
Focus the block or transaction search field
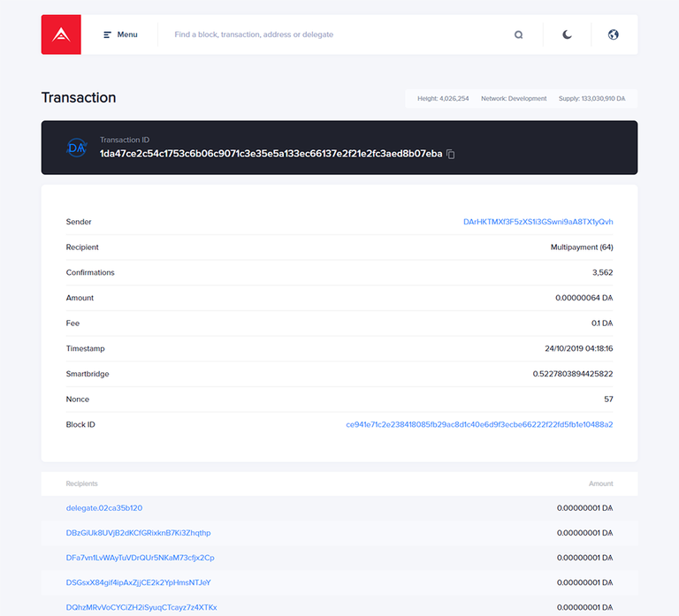click(x=336, y=34)
